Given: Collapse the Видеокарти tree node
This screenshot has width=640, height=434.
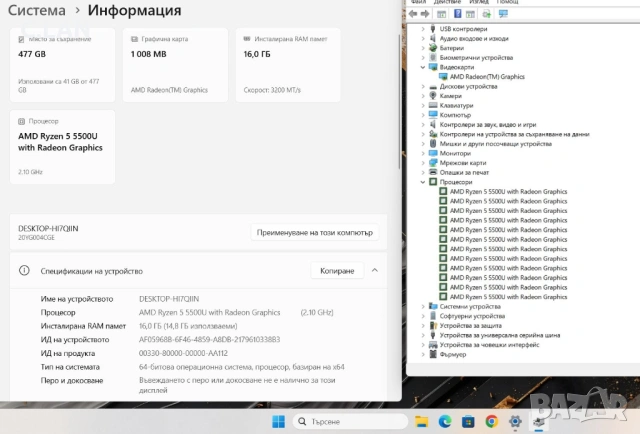Looking at the screenshot, I should click(x=424, y=67).
